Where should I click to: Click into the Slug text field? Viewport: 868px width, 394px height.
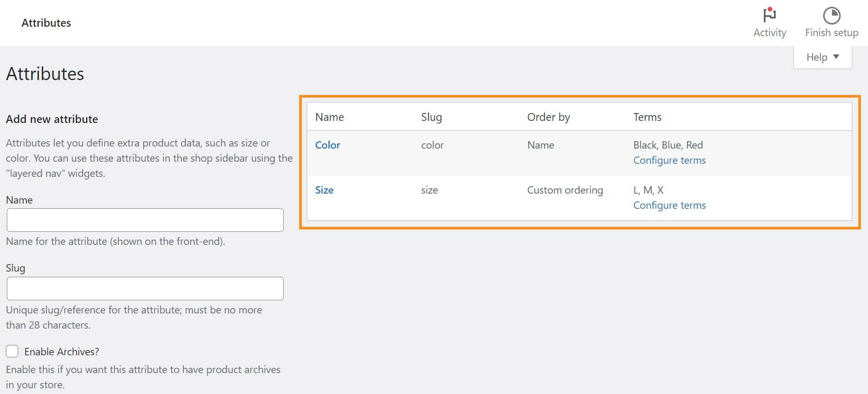pyautogui.click(x=145, y=288)
